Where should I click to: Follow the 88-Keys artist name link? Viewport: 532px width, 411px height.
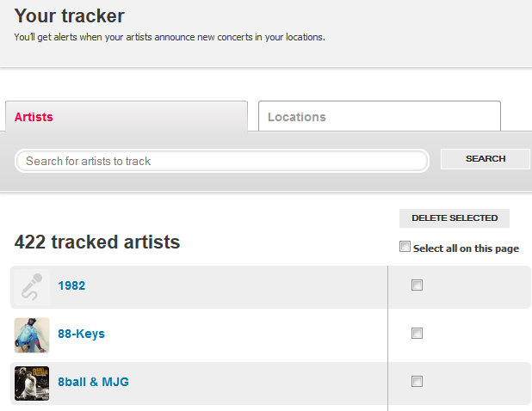(x=81, y=334)
